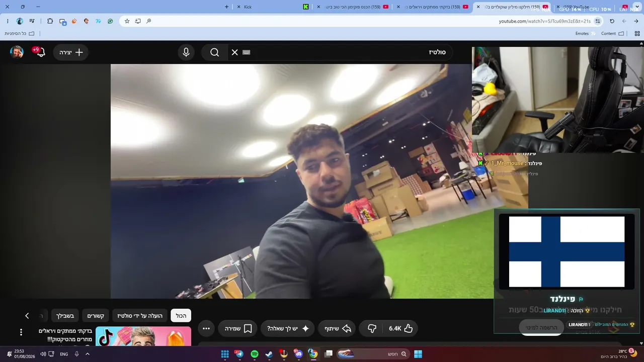Click the Grammarly extension icon

110,21
